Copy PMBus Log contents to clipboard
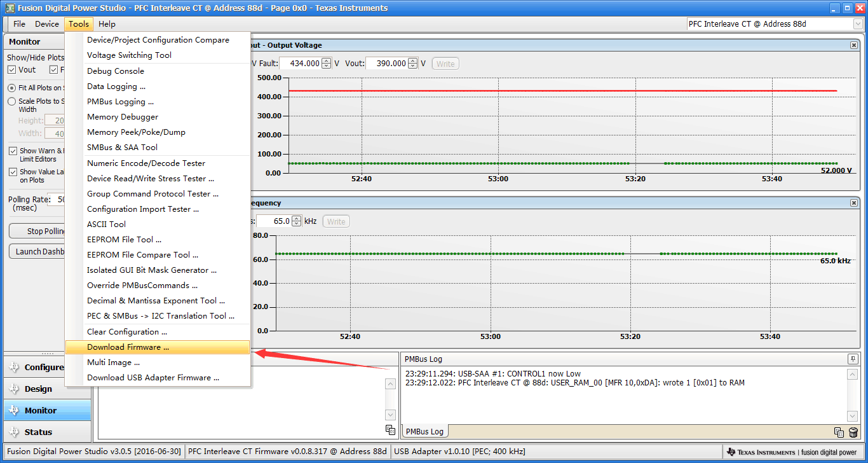The image size is (868, 463). coord(839,432)
